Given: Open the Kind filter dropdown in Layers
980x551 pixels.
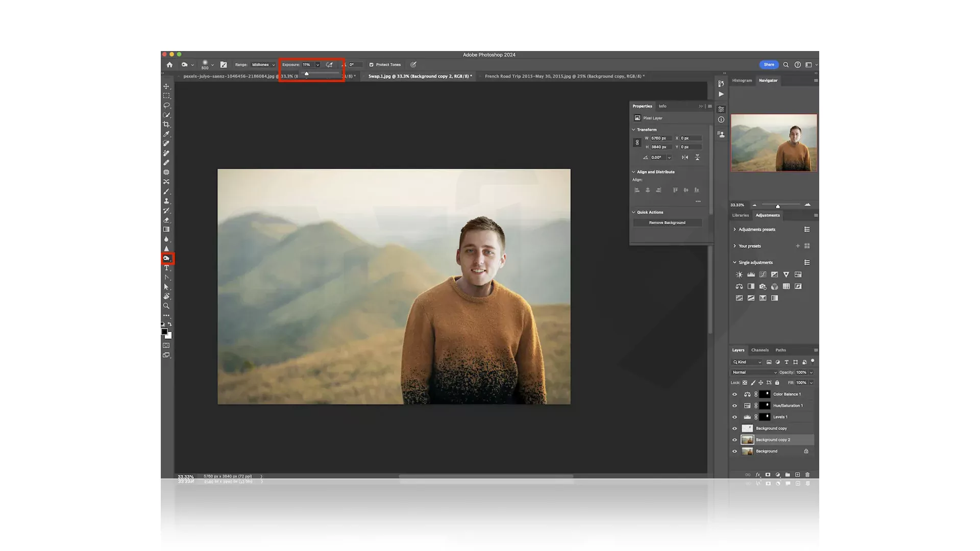Looking at the screenshot, I should (x=747, y=362).
